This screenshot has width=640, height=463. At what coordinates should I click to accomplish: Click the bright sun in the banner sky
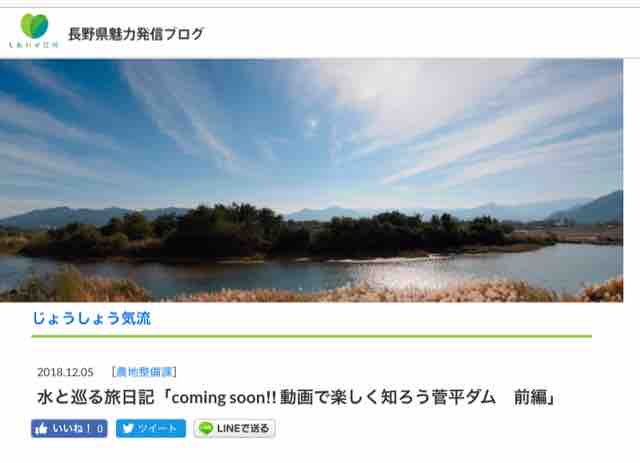pos(313,123)
